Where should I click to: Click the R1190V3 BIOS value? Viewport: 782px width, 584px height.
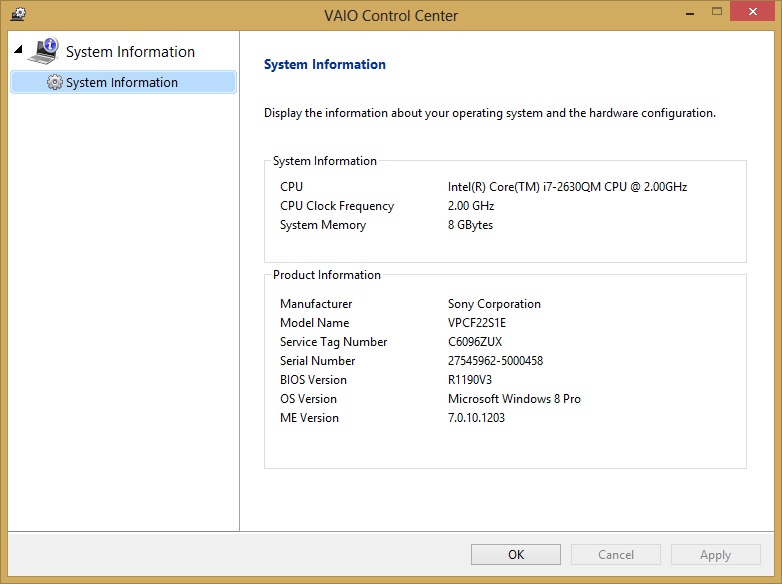pos(470,380)
